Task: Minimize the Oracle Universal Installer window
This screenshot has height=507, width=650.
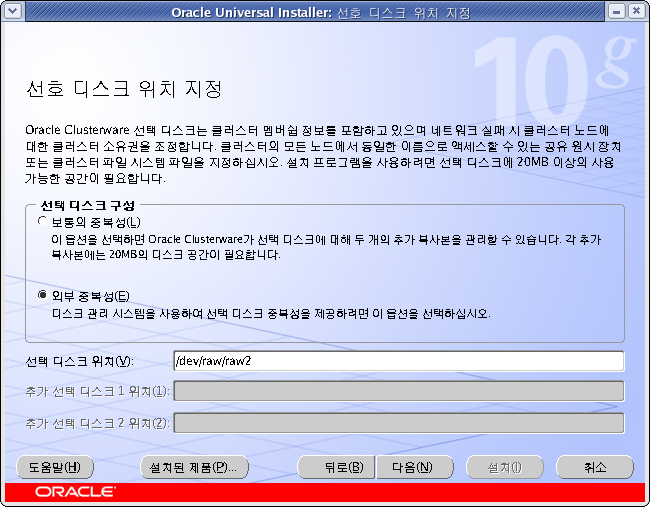Action: pyautogui.click(x=616, y=11)
